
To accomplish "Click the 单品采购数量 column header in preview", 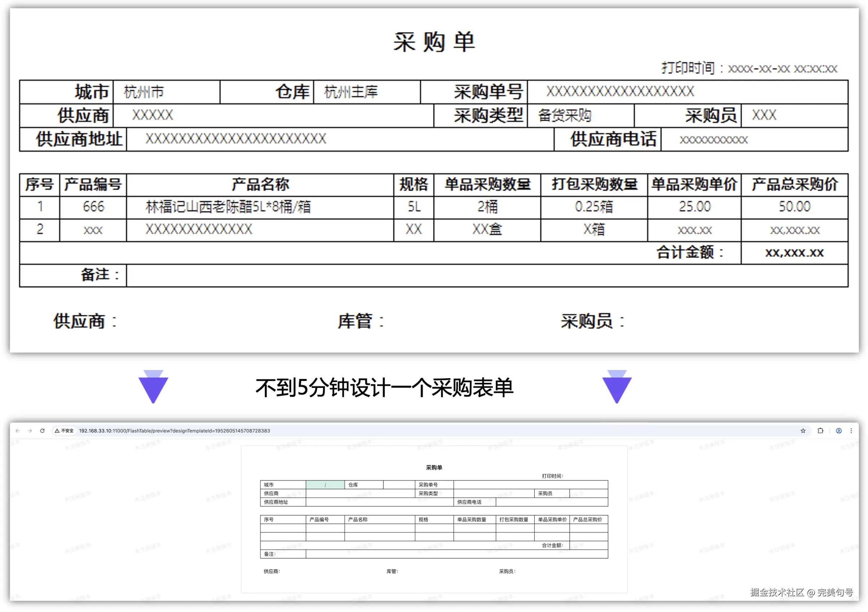I will tap(472, 519).
